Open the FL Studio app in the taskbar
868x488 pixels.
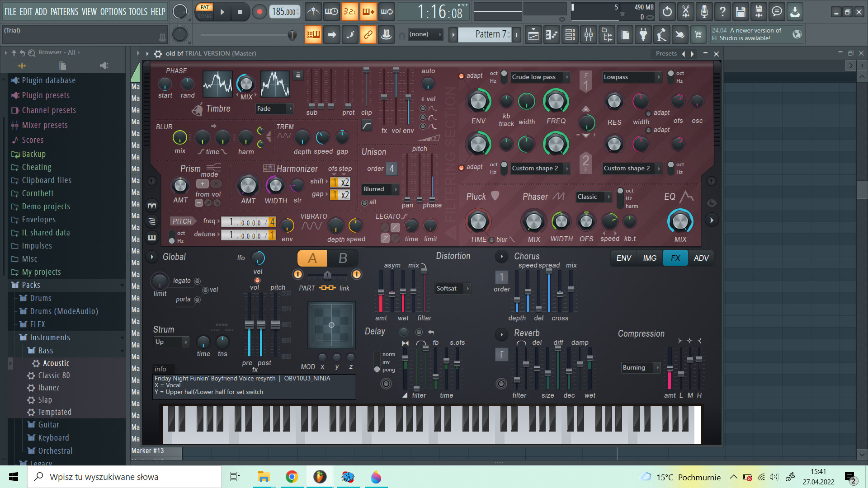(320, 477)
